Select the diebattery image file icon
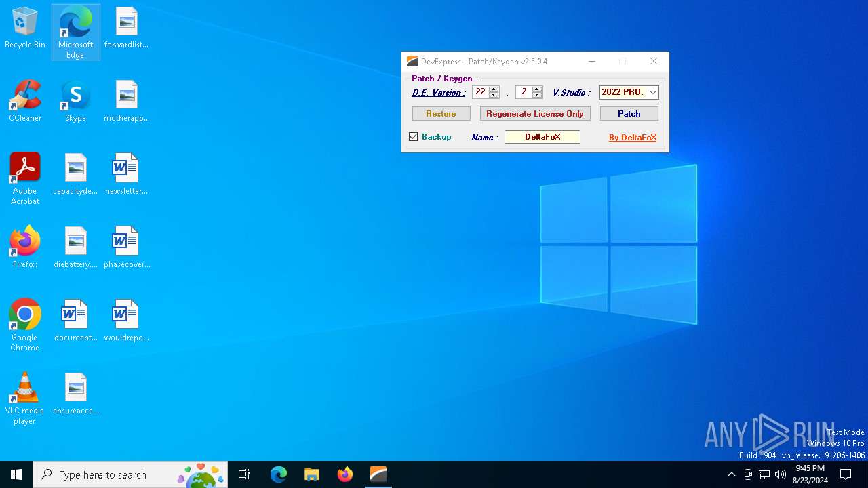This screenshot has height=488, width=868. [x=75, y=248]
